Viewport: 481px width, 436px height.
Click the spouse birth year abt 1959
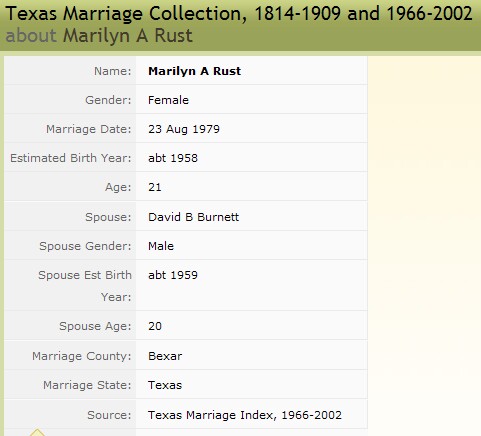point(173,275)
